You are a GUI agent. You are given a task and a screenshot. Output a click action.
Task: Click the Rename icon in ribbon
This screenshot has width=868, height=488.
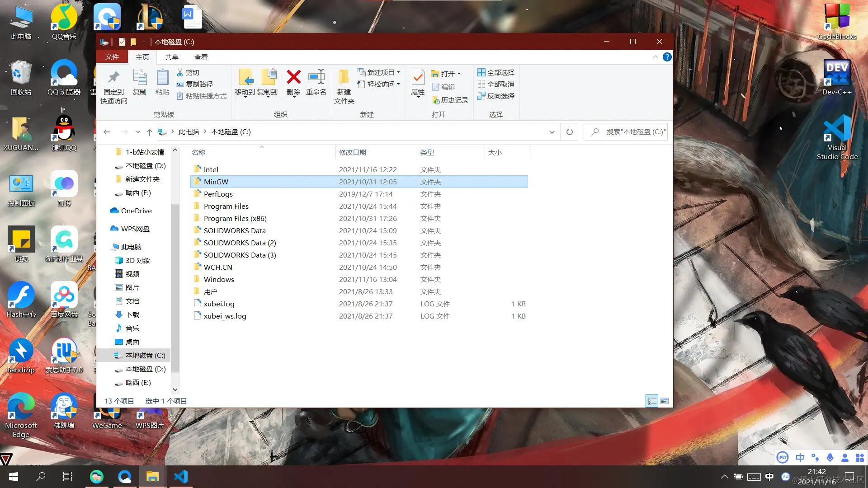(316, 77)
